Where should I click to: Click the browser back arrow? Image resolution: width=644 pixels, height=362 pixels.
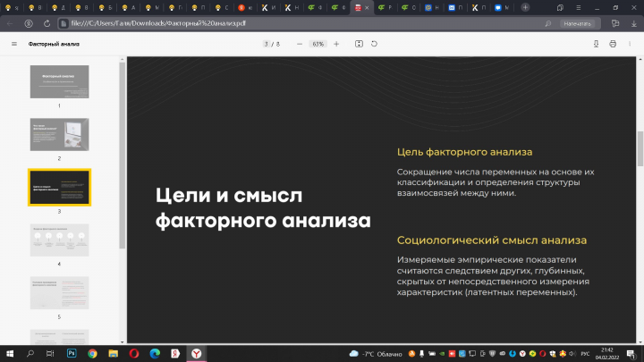click(x=10, y=23)
